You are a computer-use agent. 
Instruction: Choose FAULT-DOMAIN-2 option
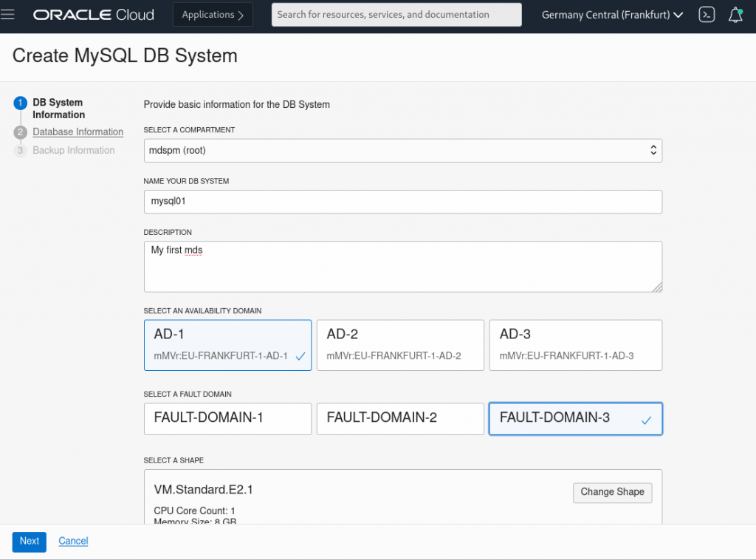[400, 419]
